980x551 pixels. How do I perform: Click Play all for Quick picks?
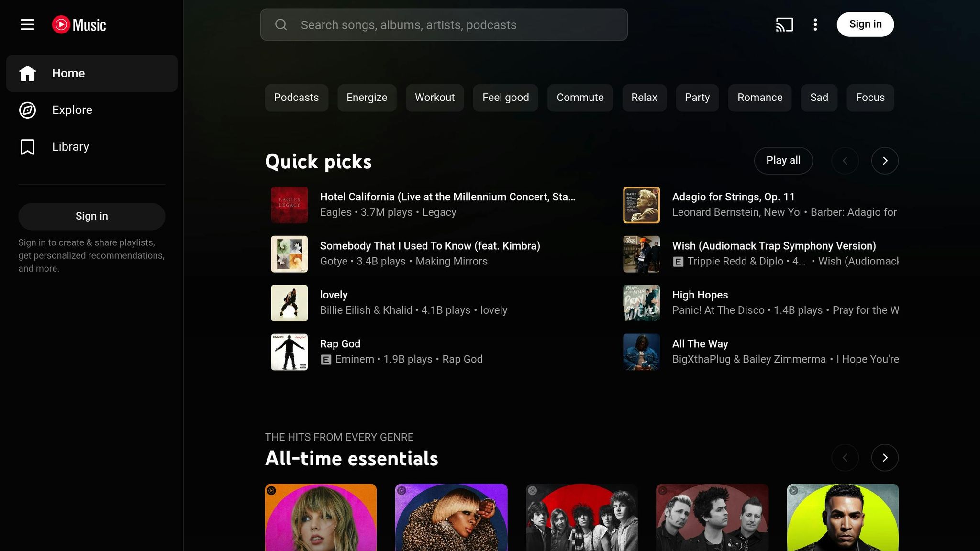coord(783,161)
